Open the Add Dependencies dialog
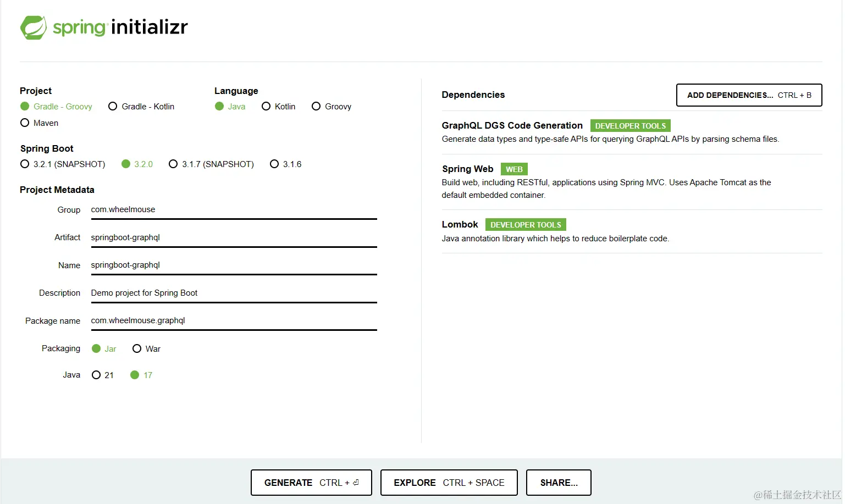Image resolution: width=845 pixels, height=504 pixels. click(x=749, y=95)
